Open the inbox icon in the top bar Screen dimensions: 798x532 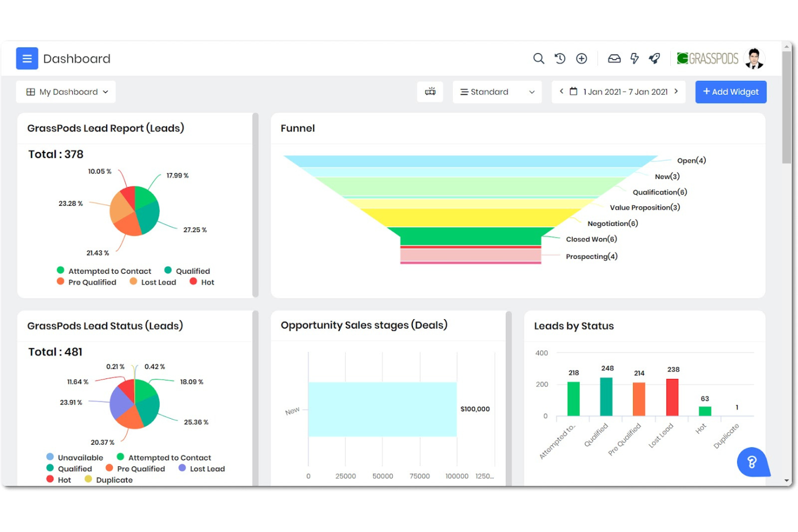(614, 58)
